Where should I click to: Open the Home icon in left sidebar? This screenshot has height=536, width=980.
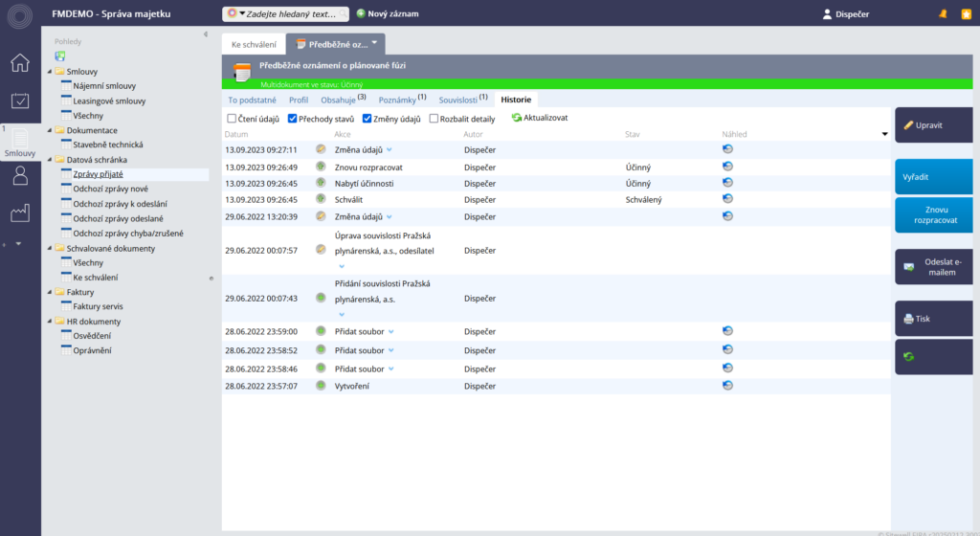(20, 63)
